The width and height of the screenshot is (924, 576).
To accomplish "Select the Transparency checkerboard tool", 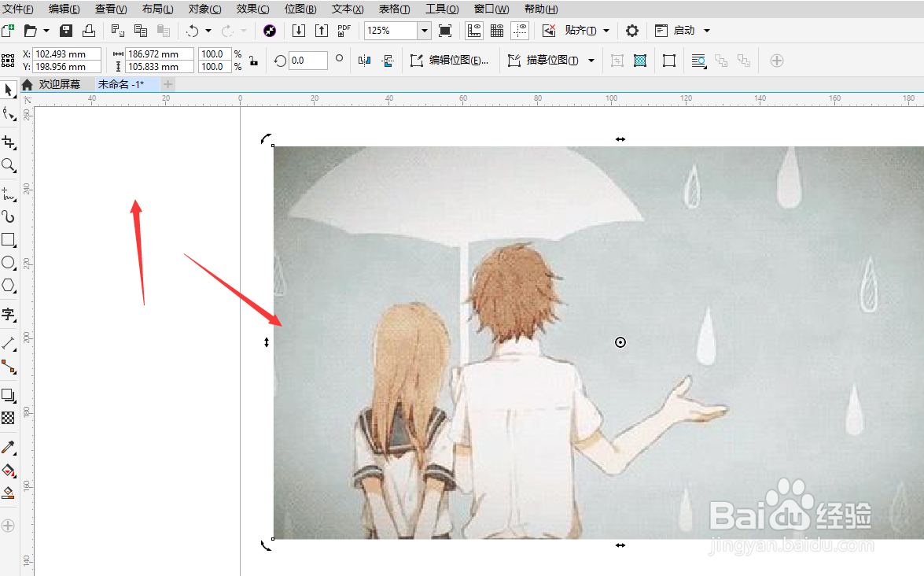I will click(x=8, y=418).
